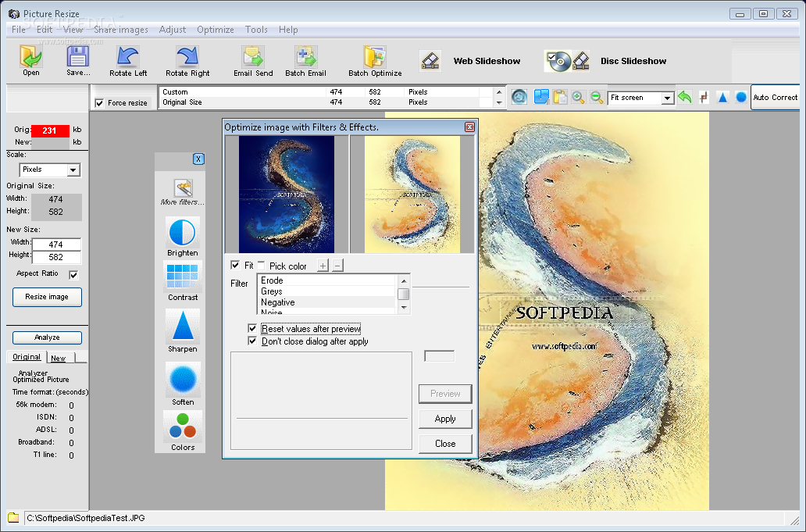
Task: Open the Help menu
Action: [288, 30]
